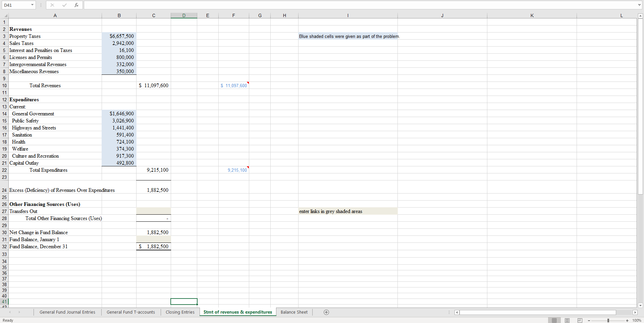This screenshot has width=644, height=323.
Task: Click the horizontal scrollbar right arrow
Action: [635, 312]
